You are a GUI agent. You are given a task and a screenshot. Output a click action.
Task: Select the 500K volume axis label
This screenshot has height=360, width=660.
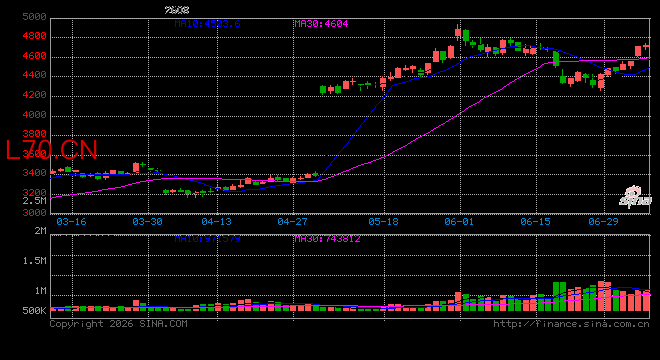pos(35,311)
